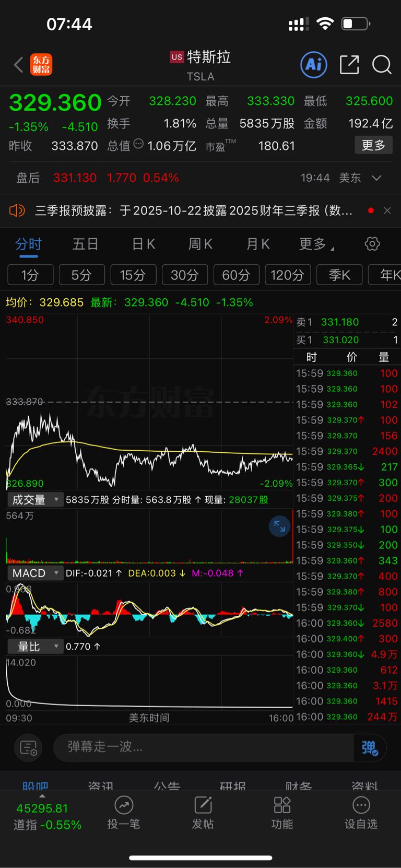Image resolution: width=401 pixels, height=868 pixels.
Task: Tap the 买1 331.020 quote row
Action: 347,340
